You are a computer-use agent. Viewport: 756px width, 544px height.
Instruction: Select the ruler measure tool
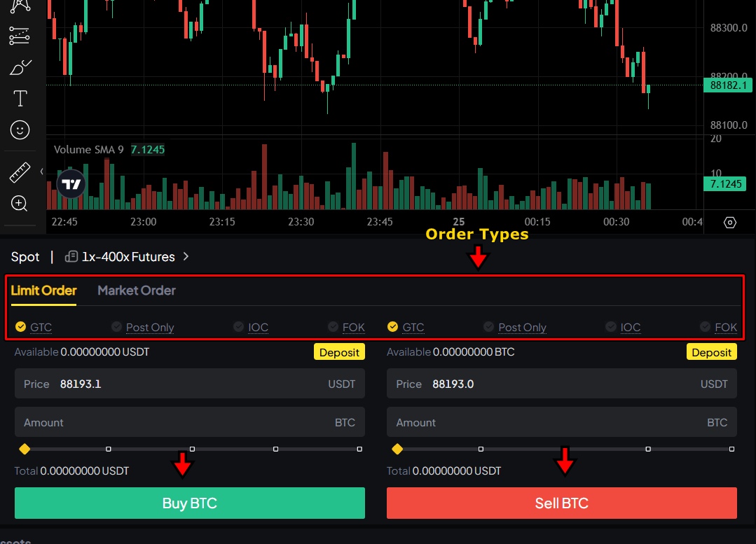pos(20,172)
